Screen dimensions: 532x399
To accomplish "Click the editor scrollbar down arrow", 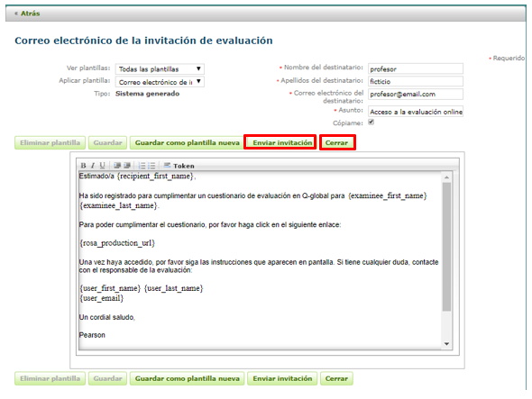I will (447, 344).
